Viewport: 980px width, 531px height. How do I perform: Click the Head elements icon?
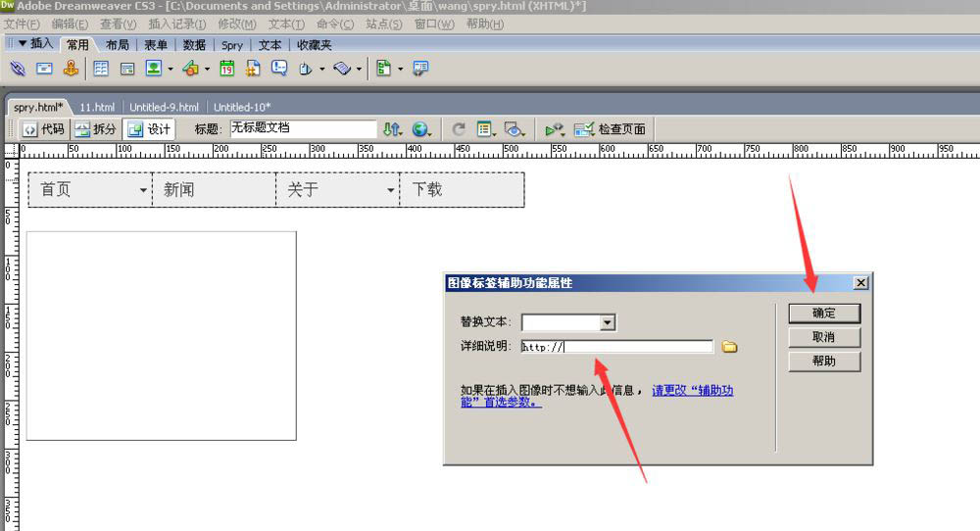tap(306, 69)
